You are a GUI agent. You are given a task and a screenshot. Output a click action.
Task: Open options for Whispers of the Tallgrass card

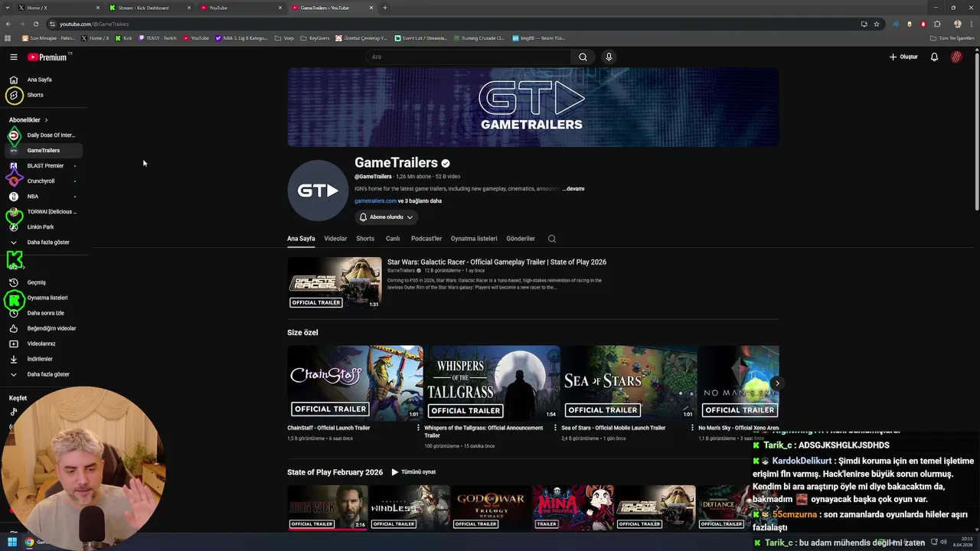(x=555, y=428)
